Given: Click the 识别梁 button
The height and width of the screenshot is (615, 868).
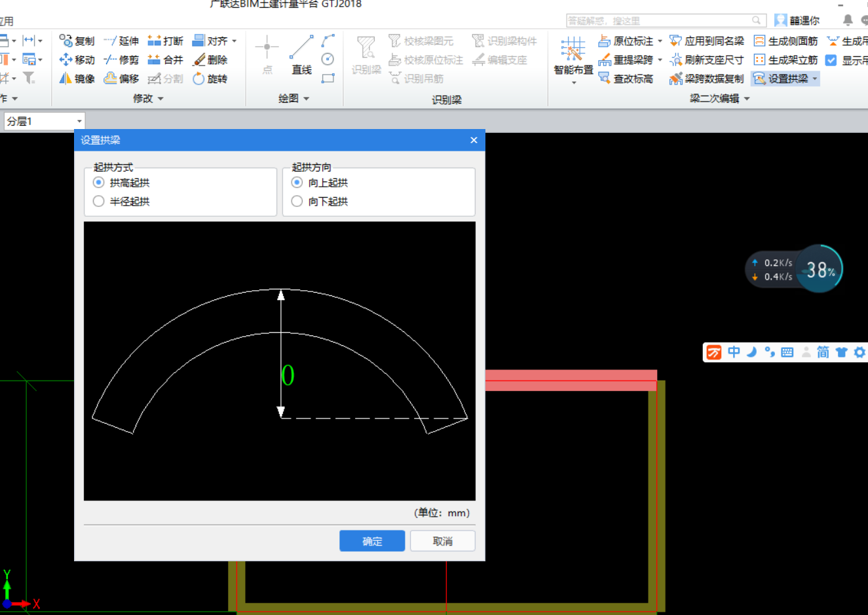Looking at the screenshot, I should tap(366, 55).
